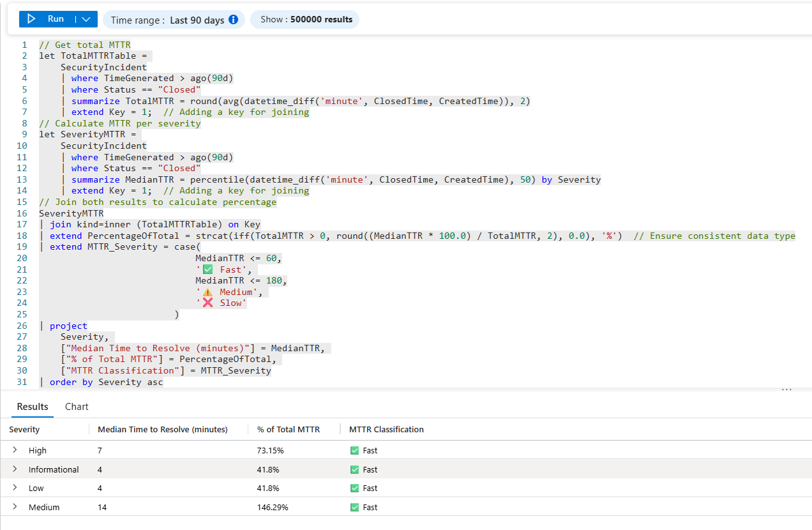Select the Results tab
The width and height of the screenshot is (812, 530).
click(x=33, y=407)
